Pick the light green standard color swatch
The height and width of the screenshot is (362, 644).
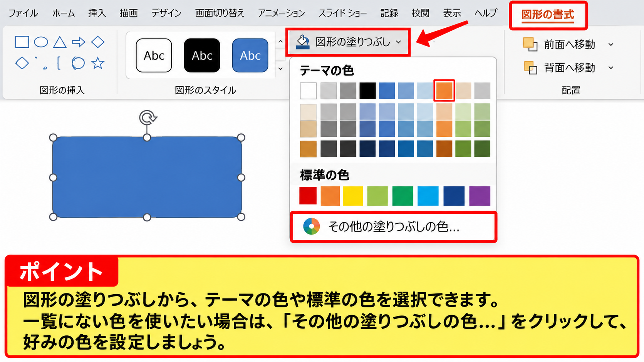(377, 196)
